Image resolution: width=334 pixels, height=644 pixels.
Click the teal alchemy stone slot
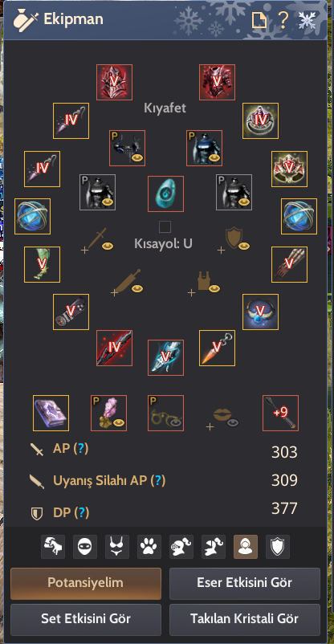coord(165,194)
